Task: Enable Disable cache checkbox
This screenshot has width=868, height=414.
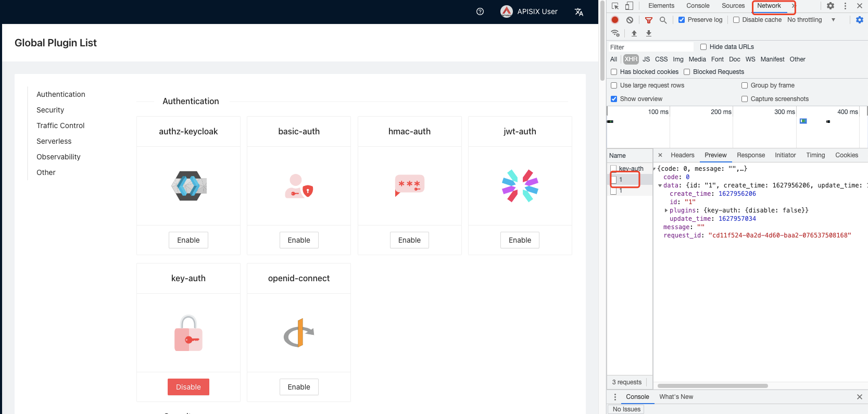Action: point(736,20)
